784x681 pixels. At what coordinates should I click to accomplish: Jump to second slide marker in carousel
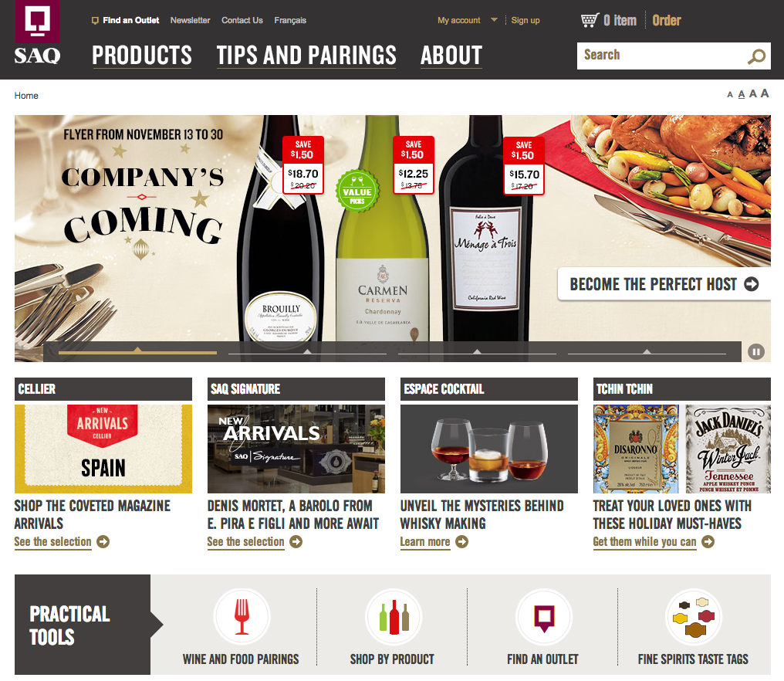(307, 352)
